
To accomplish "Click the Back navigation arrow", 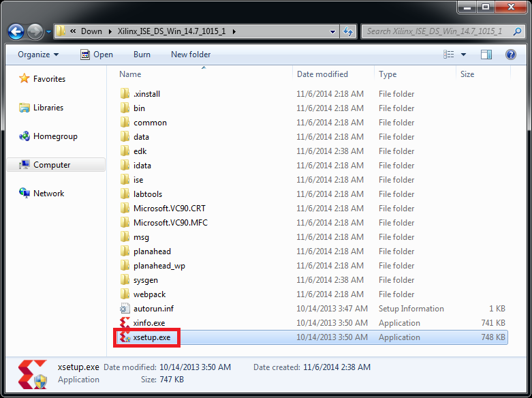I will coord(16,32).
